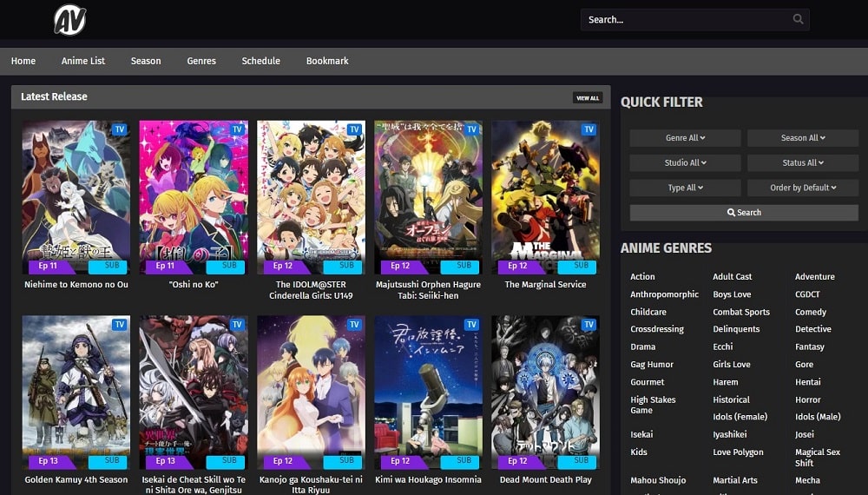Screen dimensions: 868x495
Task: Go to the Season menu item
Action: click(146, 61)
